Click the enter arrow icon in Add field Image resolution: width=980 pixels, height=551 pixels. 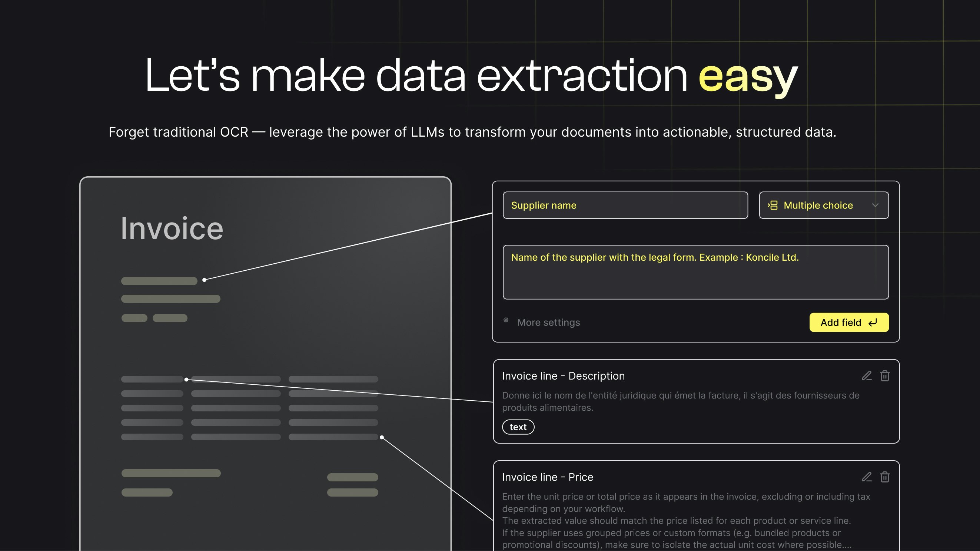point(873,323)
